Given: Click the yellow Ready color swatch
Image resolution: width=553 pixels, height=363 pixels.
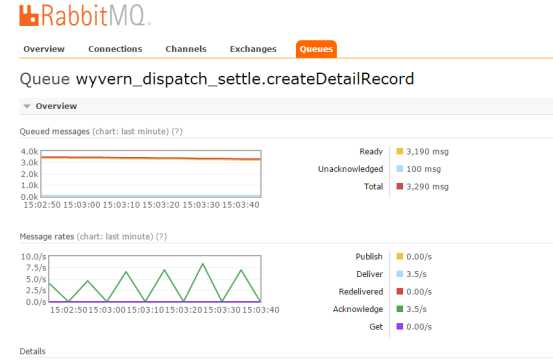Looking at the screenshot, I should (400, 151).
